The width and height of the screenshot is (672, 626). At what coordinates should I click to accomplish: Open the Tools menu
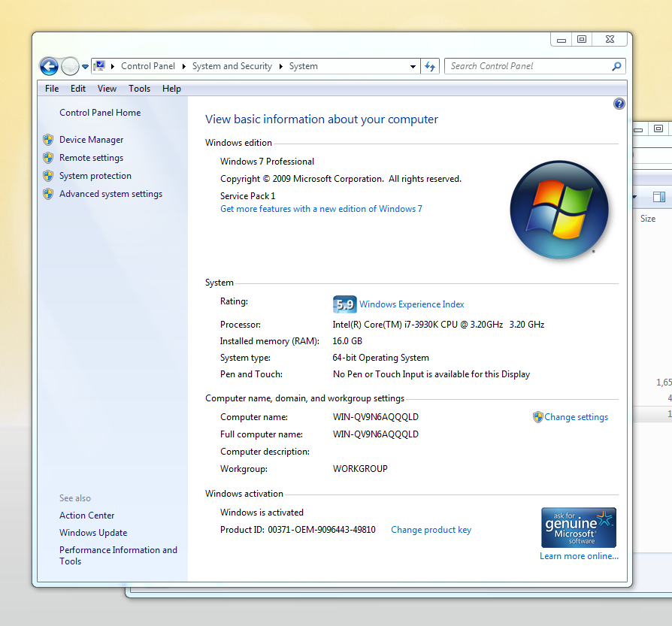(x=139, y=89)
